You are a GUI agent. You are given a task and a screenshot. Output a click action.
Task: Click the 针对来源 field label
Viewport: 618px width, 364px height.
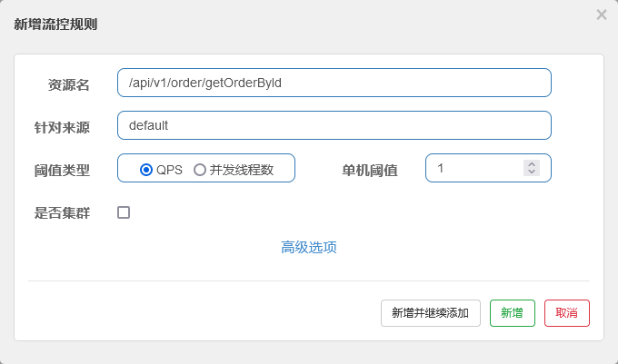click(62, 127)
